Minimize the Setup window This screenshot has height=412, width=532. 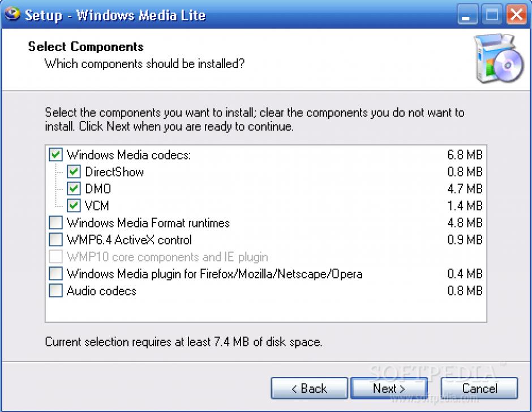click(x=468, y=15)
